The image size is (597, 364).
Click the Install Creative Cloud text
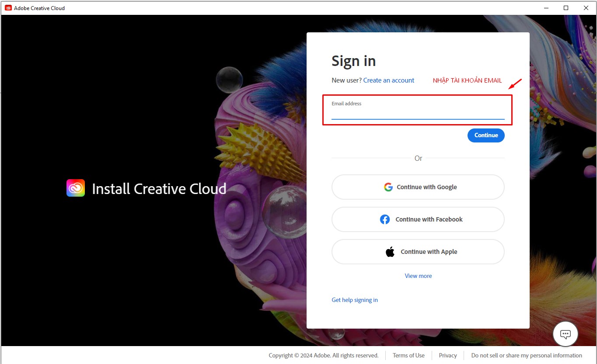(159, 189)
